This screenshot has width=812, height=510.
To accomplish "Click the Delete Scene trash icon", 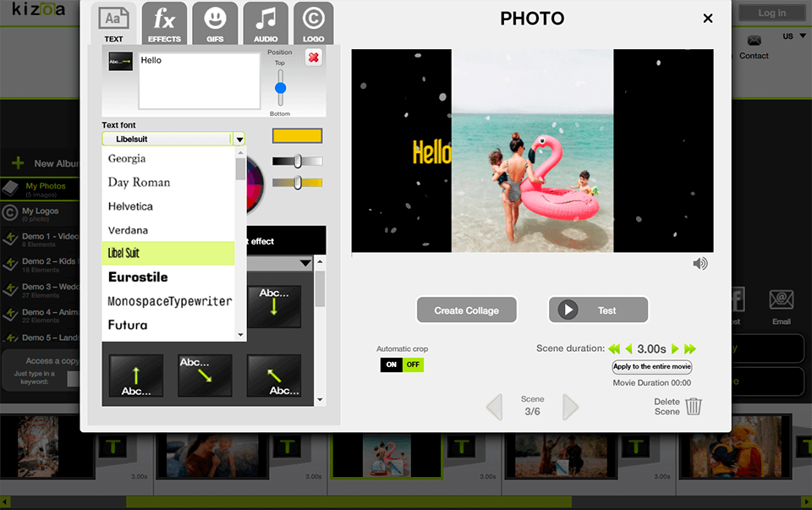I will coord(694,407).
